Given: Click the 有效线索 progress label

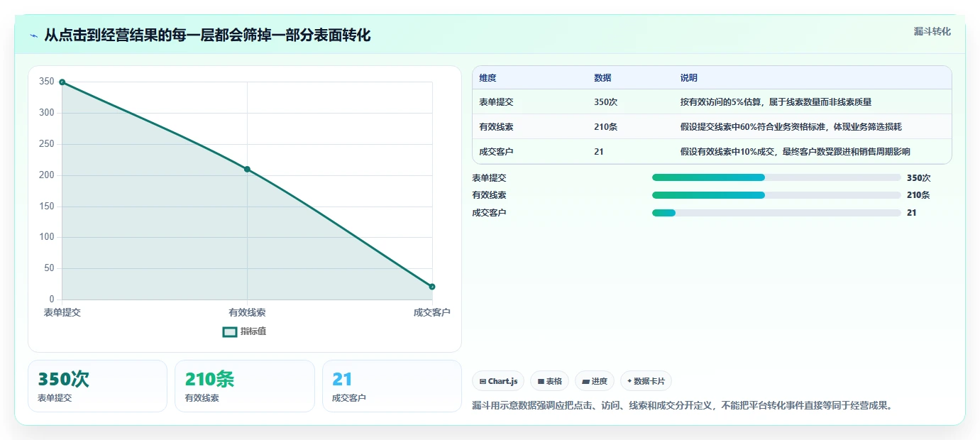Looking at the screenshot, I should click(x=489, y=195).
